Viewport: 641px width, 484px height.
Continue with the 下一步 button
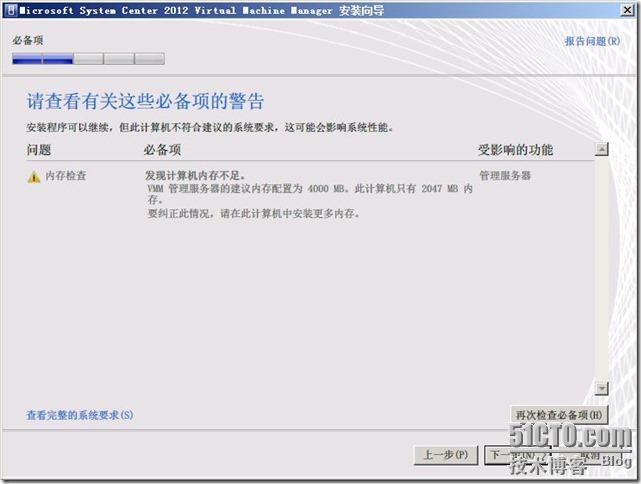pyautogui.click(x=517, y=455)
